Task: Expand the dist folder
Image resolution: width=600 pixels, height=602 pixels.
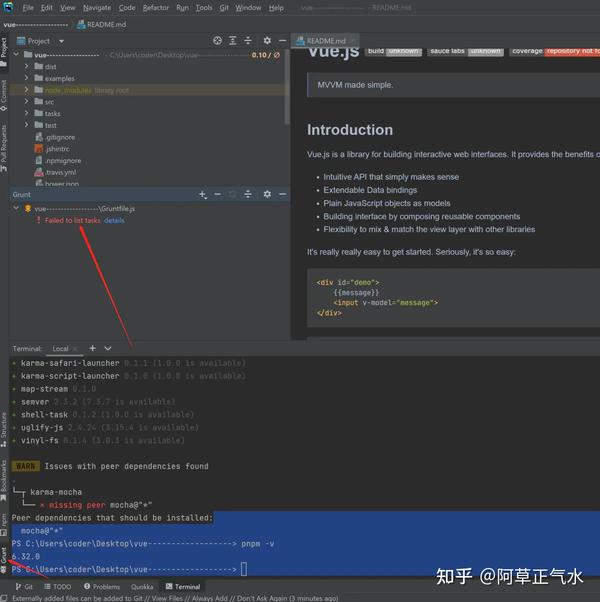Action: [x=26, y=66]
